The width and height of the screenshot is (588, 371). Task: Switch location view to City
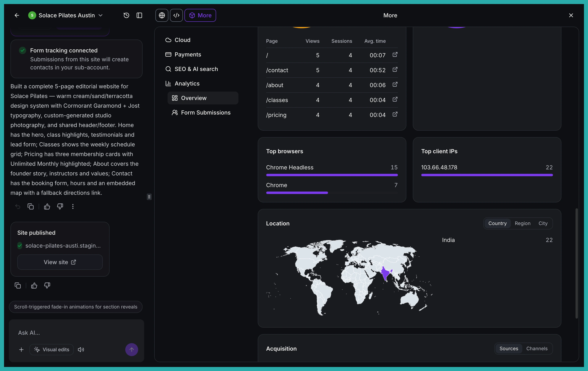click(x=543, y=223)
